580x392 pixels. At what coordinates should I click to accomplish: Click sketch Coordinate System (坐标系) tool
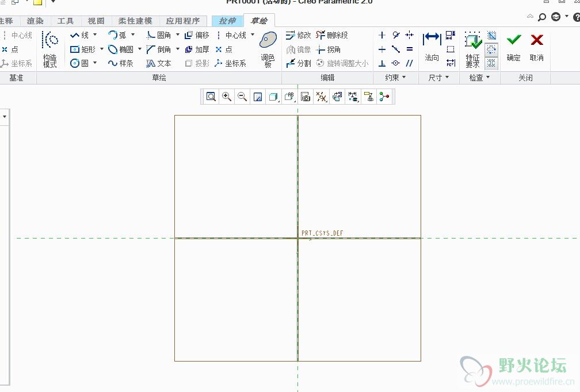pos(230,63)
